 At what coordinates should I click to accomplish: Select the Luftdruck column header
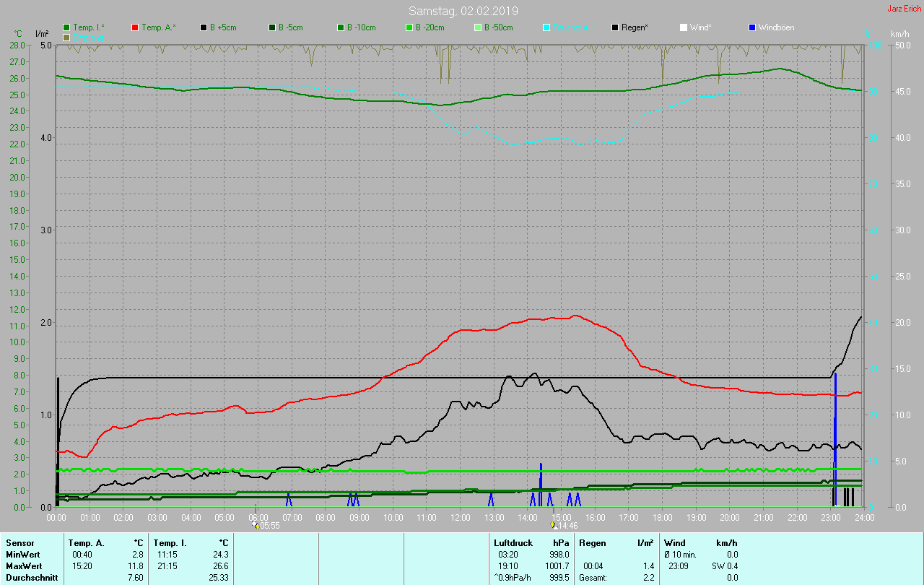point(513,542)
